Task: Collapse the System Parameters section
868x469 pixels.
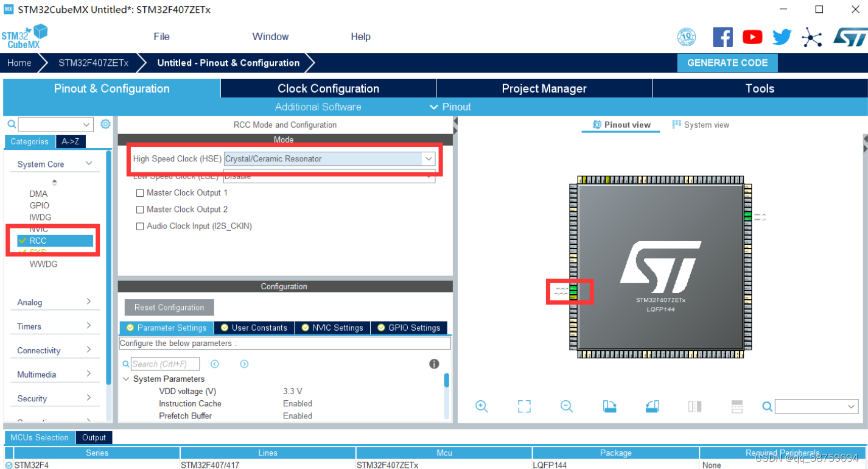Action: (126, 378)
